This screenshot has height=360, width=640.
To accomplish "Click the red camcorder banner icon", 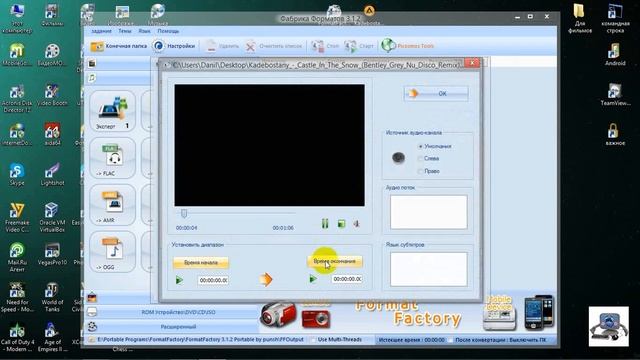I will tap(278, 314).
